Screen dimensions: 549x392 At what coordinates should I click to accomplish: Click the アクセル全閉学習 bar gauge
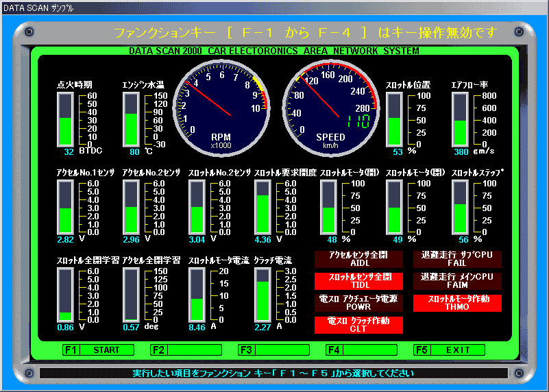pos(132,295)
